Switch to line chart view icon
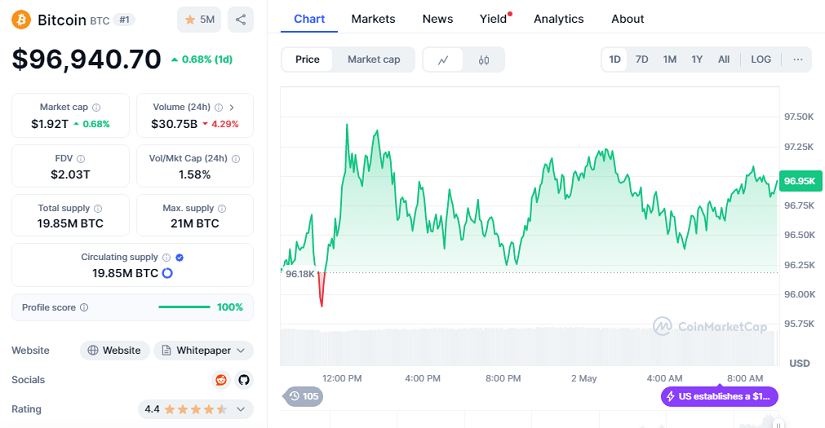 tap(443, 60)
